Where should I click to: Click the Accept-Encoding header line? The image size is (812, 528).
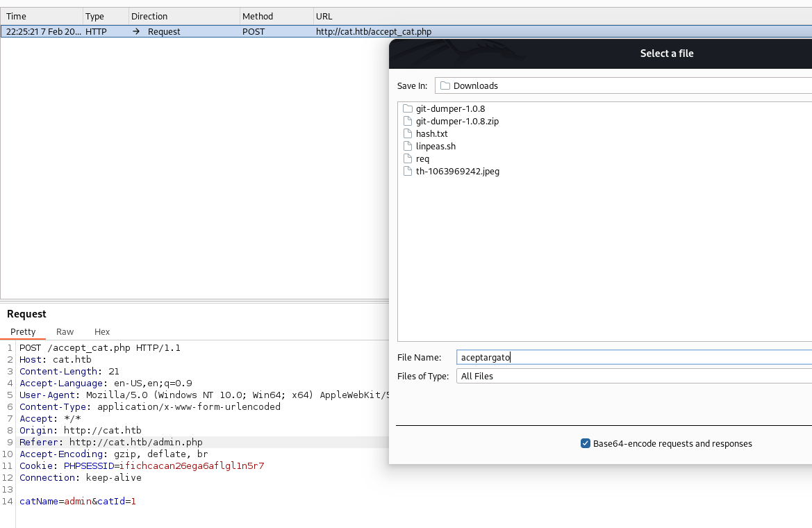click(x=114, y=454)
